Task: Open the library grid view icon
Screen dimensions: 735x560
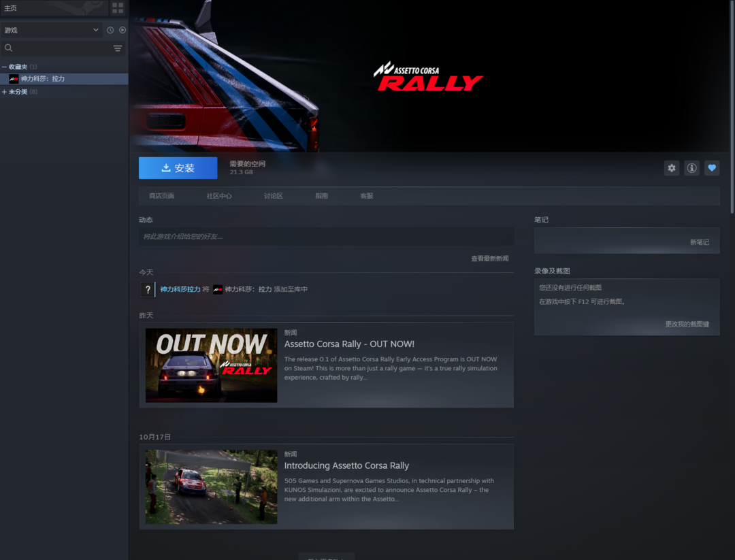Action: (x=118, y=8)
